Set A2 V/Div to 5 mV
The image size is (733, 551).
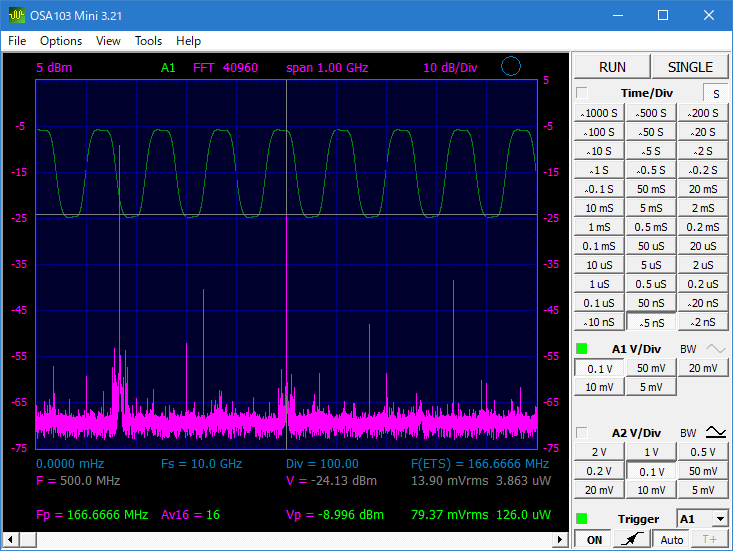tap(703, 490)
